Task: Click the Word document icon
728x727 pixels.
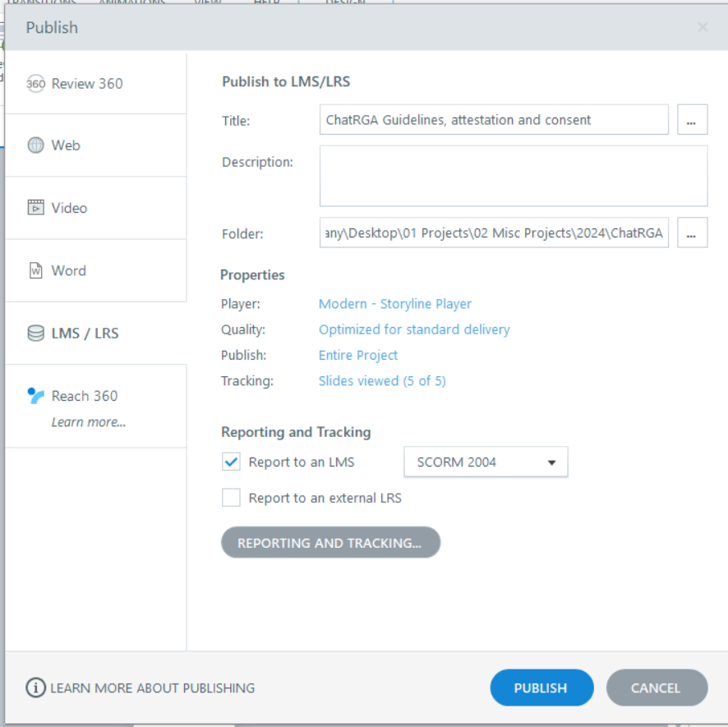Action: pyautogui.click(x=35, y=270)
